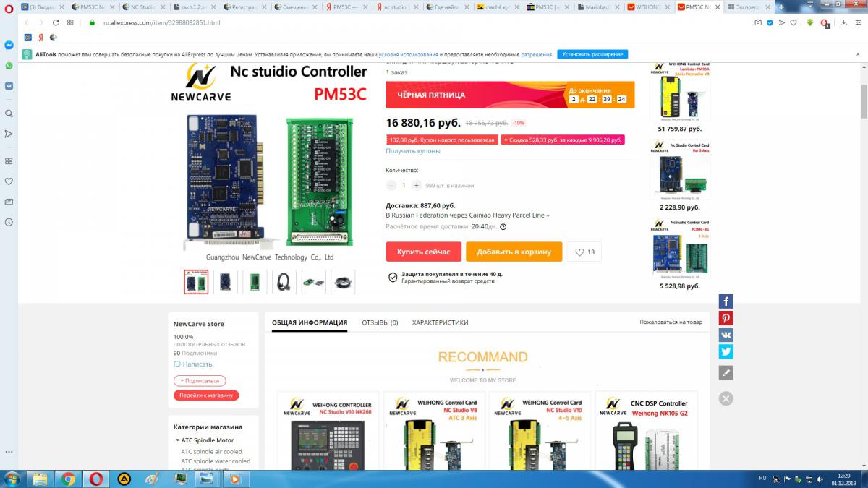
Task: Open Speed Dial grid icon in sidebar
Action: (9, 161)
